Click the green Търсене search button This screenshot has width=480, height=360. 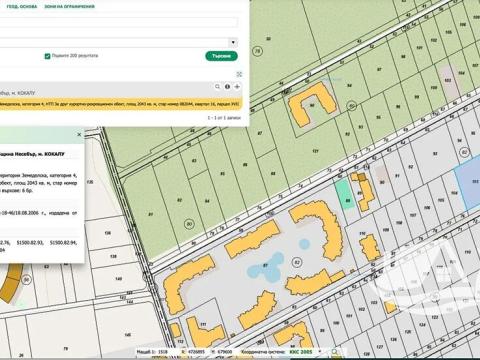click(x=221, y=56)
